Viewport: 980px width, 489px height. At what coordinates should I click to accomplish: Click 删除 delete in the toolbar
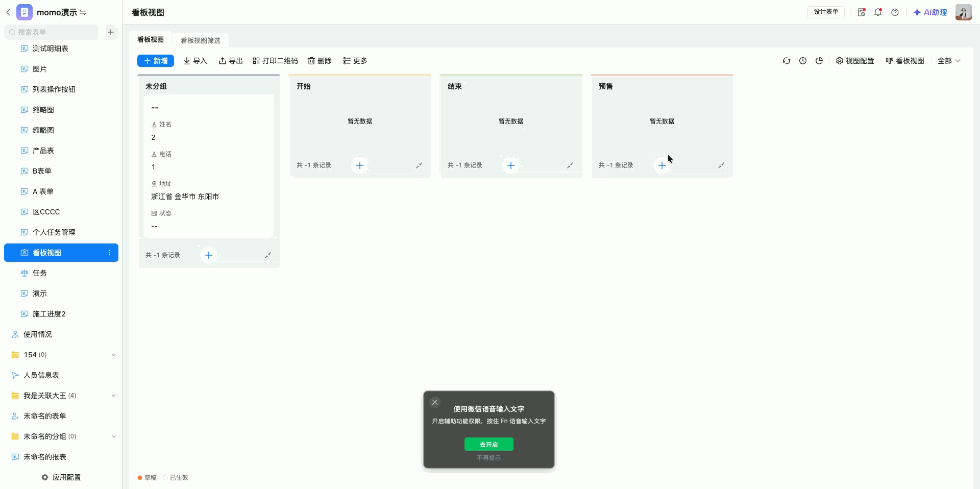coord(320,61)
